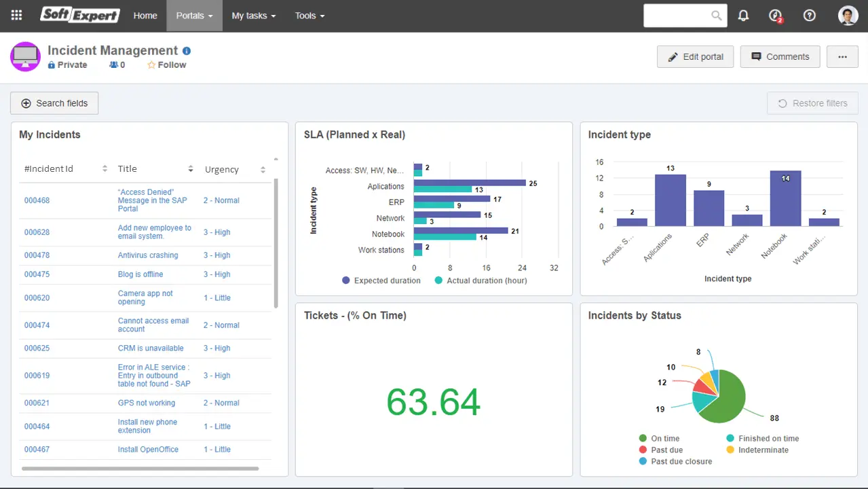Open the apps grid launcher icon
Image resolution: width=868 pixels, height=489 pixels.
point(17,16)
